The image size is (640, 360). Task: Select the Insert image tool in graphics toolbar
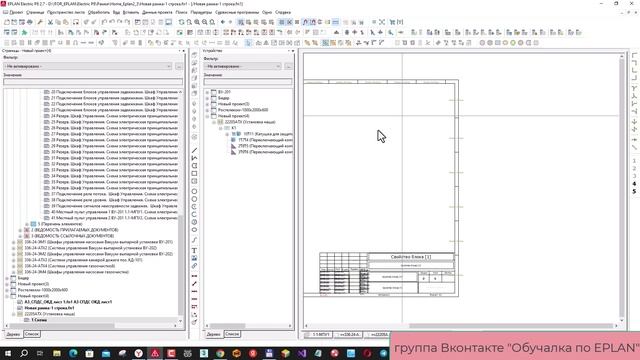point(194,258)
